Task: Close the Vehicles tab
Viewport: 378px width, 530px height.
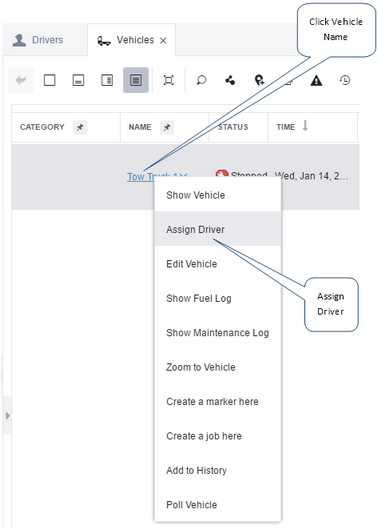Action: [x=163, y=41]
